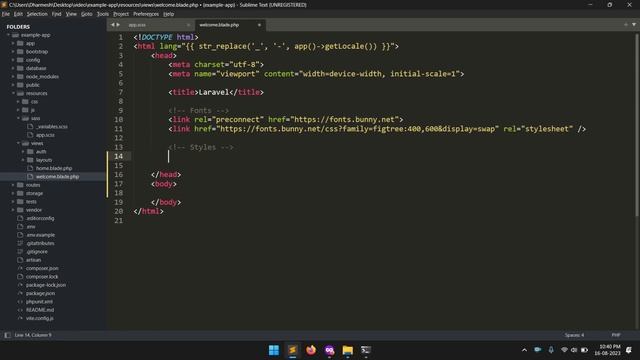640x360 pixels.
Task: Click the purple app taskbar icon
Action: tap(329, 350)
